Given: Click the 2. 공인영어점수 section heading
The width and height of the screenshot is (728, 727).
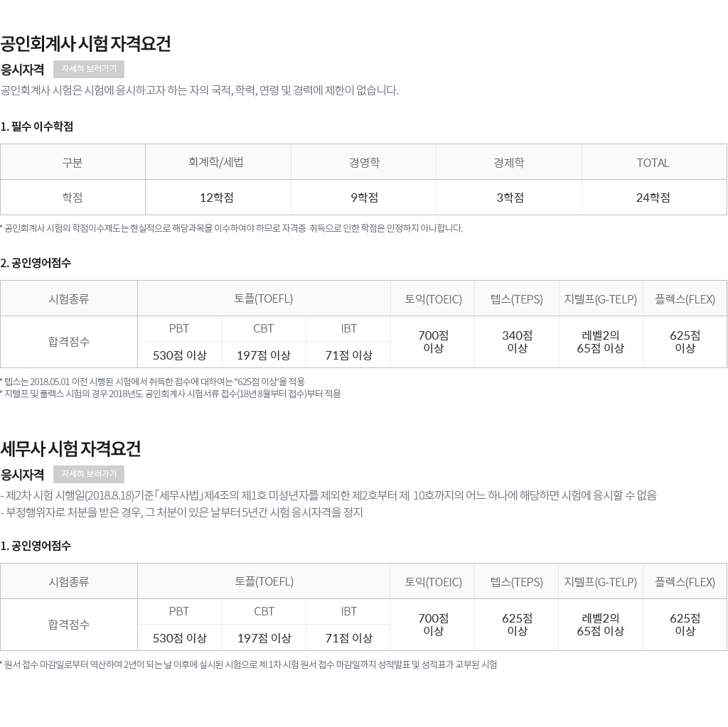Looking at the screenshot, I should (x=36, y=263).
